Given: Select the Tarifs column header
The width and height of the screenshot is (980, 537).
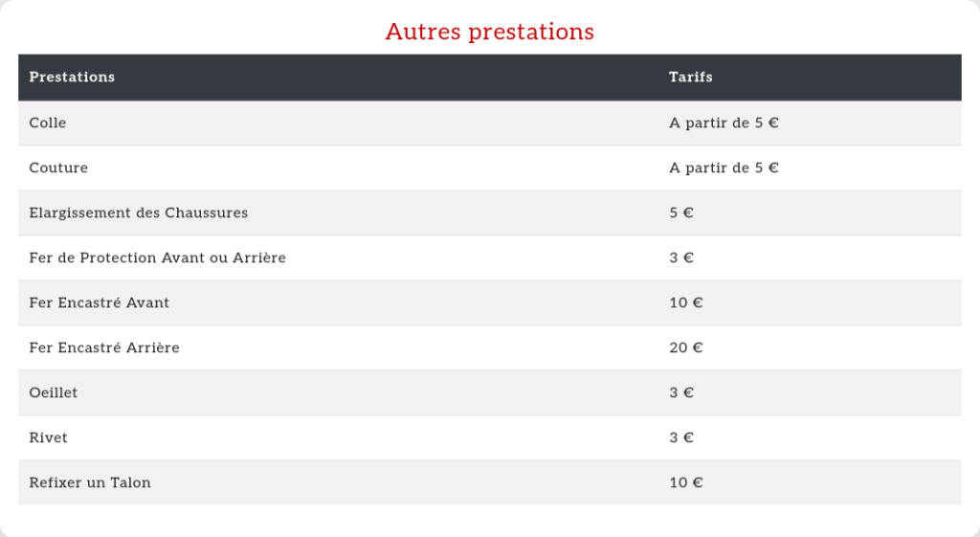Looking at the screenshot, I should (690, 77).
